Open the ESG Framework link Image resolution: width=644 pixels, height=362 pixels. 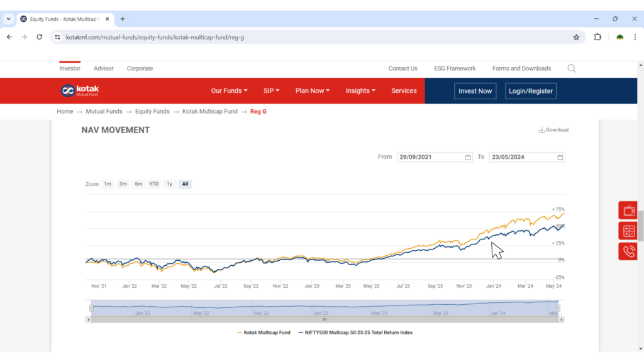(x=455, y=69)
